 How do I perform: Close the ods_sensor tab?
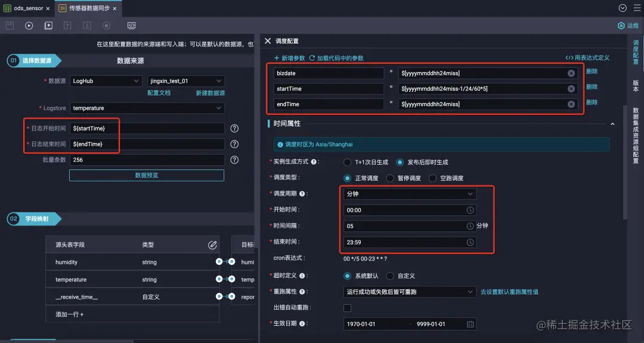click(48, 8)
